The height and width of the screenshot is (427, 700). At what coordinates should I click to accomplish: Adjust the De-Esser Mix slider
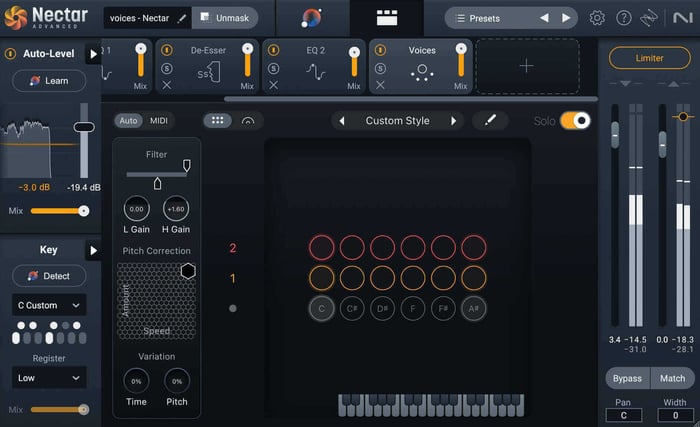(247, 61)
